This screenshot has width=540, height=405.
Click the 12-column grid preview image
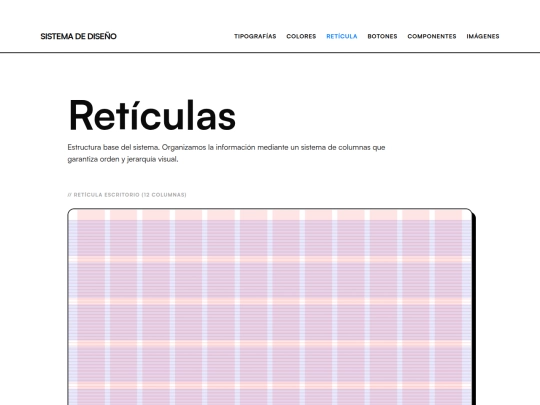pyautogui.click(x=271, y=307)
